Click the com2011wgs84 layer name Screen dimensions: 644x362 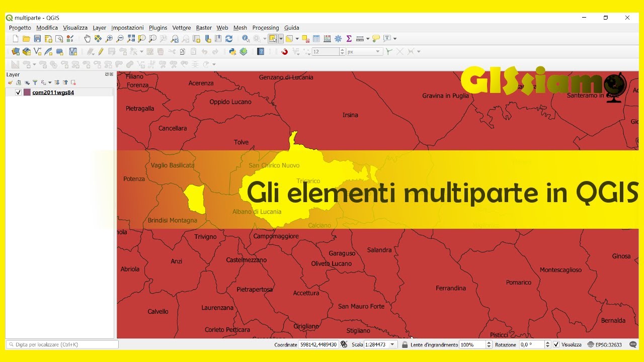click(53, 93)
